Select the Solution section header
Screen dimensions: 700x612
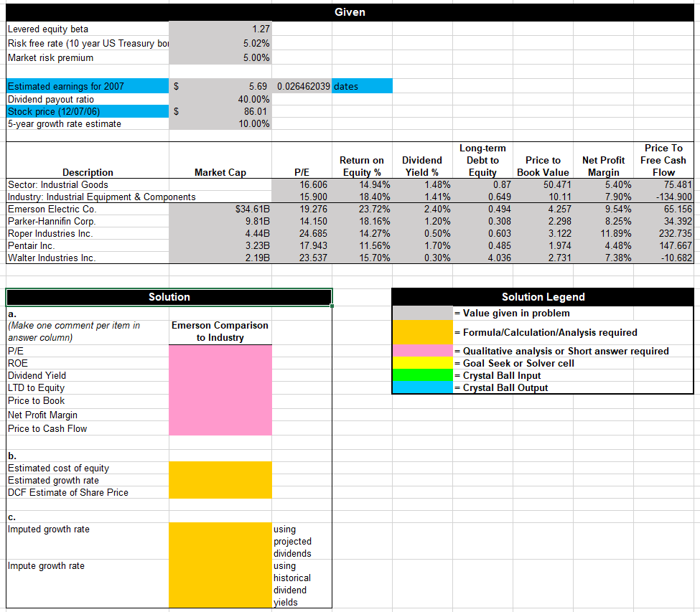point(169,296)
